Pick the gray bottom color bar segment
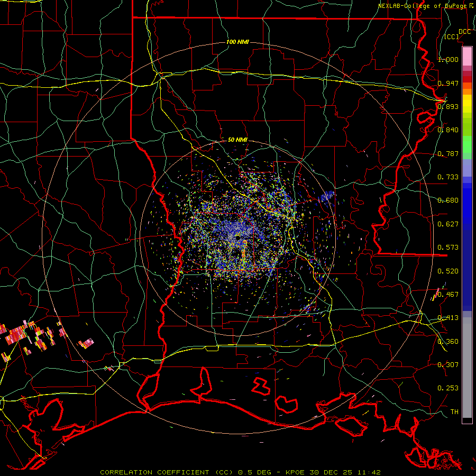The height and width of the screenshot is (476, 476). 467,368
